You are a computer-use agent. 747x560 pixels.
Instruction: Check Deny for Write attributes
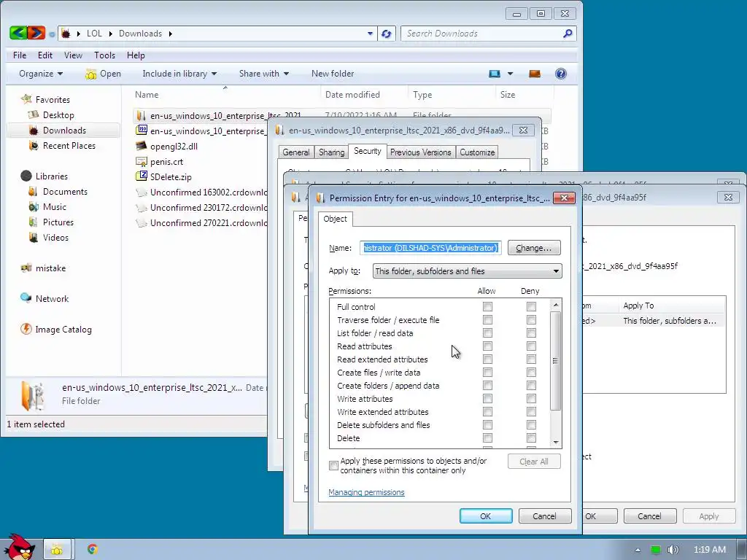531,399
